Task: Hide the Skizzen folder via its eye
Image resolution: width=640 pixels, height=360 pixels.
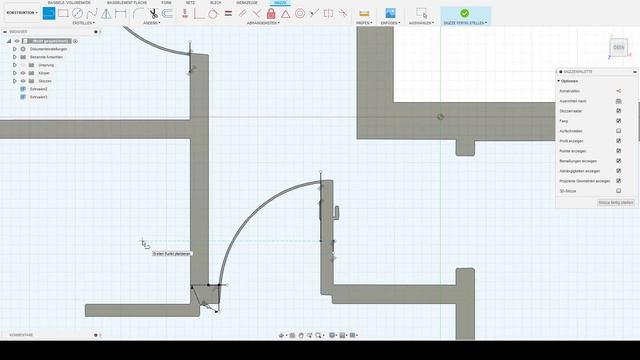Action: (23, 81)
